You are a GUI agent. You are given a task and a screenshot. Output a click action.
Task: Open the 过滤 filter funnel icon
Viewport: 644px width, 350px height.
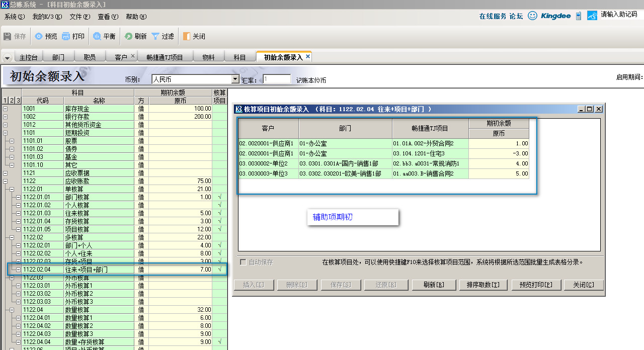(x=155, y=36)
